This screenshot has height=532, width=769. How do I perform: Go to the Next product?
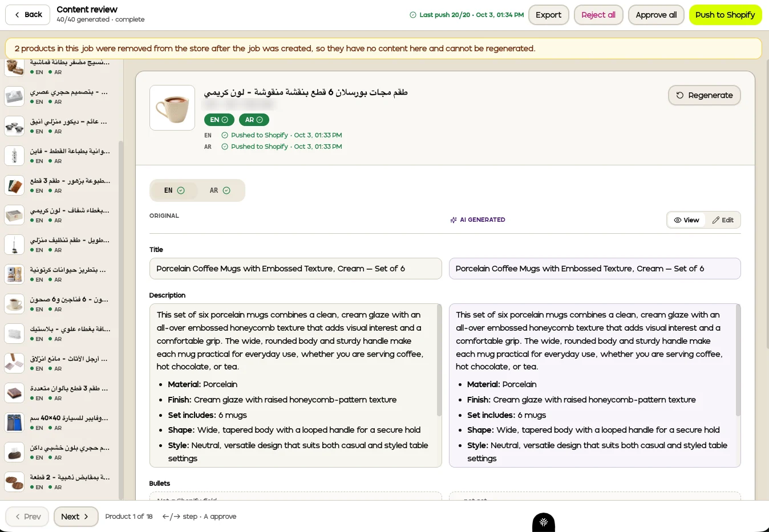tap(76, 517)
